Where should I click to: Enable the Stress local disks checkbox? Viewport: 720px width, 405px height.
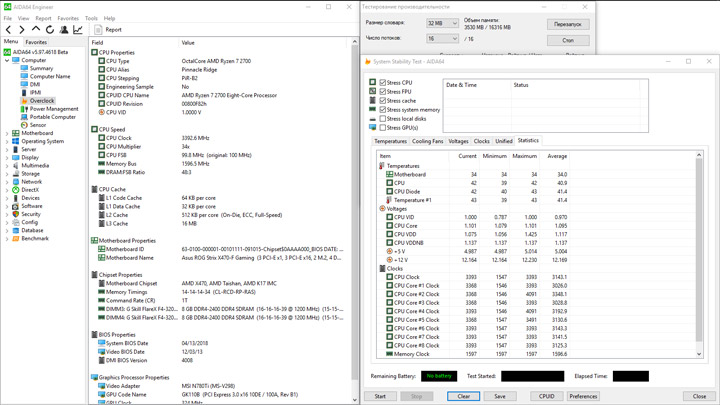[383, 119]
